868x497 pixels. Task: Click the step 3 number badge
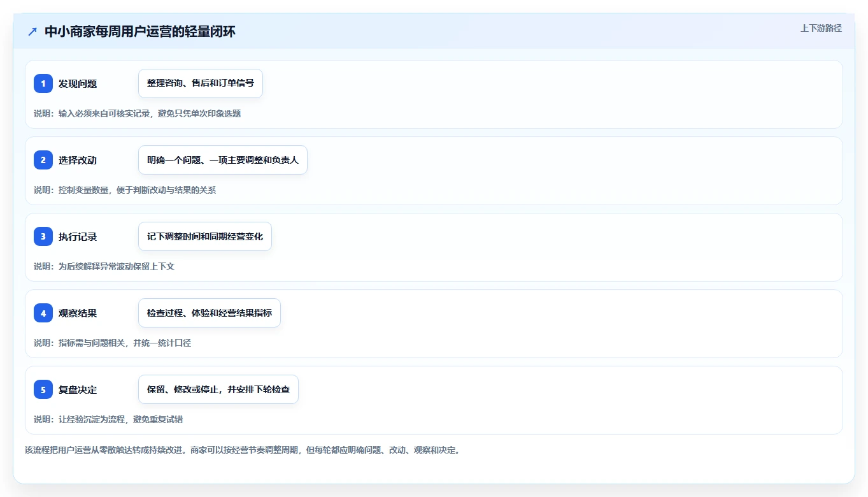[43, 236]
